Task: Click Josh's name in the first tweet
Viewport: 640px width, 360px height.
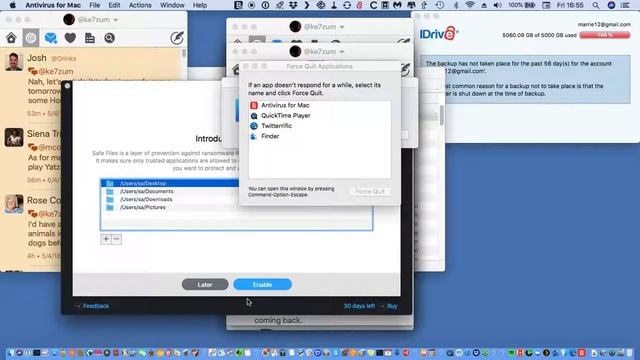Action: tap(37, 58)
